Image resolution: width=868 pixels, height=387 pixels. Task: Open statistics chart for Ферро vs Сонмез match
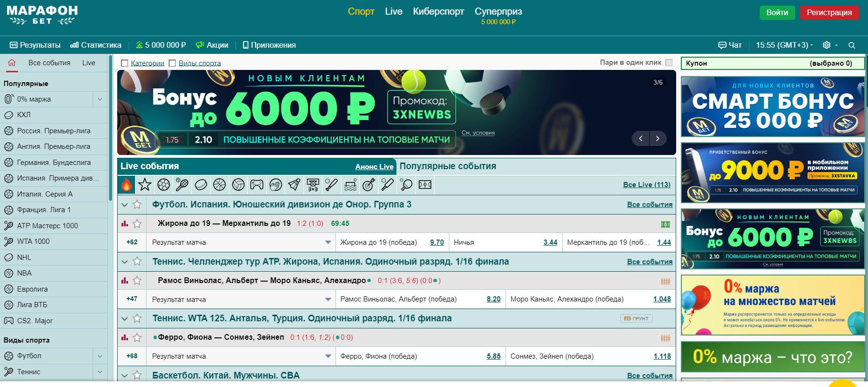point(125,337)
